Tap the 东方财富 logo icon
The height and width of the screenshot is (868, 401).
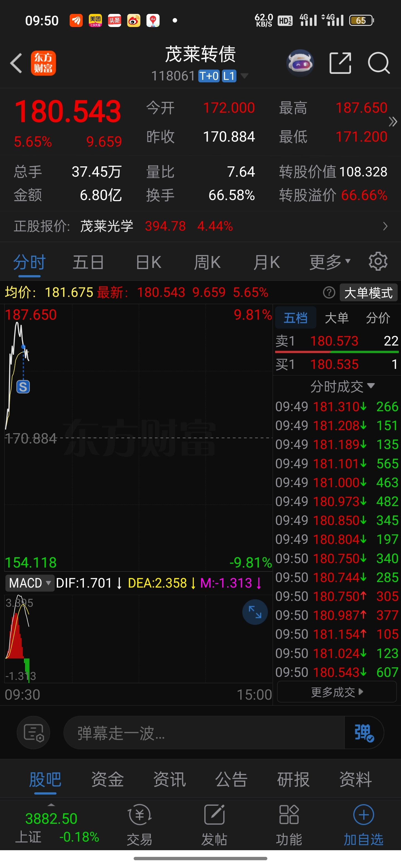click(43, 63)
